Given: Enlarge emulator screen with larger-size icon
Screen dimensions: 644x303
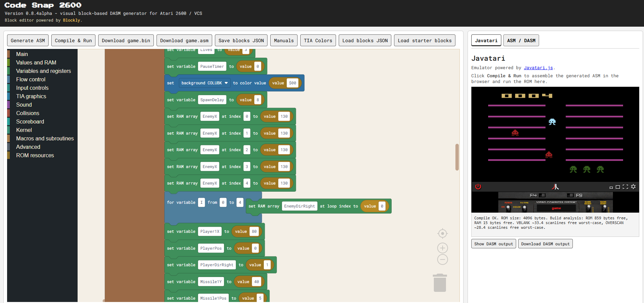Looking at the screenshot, I should 618,187.
